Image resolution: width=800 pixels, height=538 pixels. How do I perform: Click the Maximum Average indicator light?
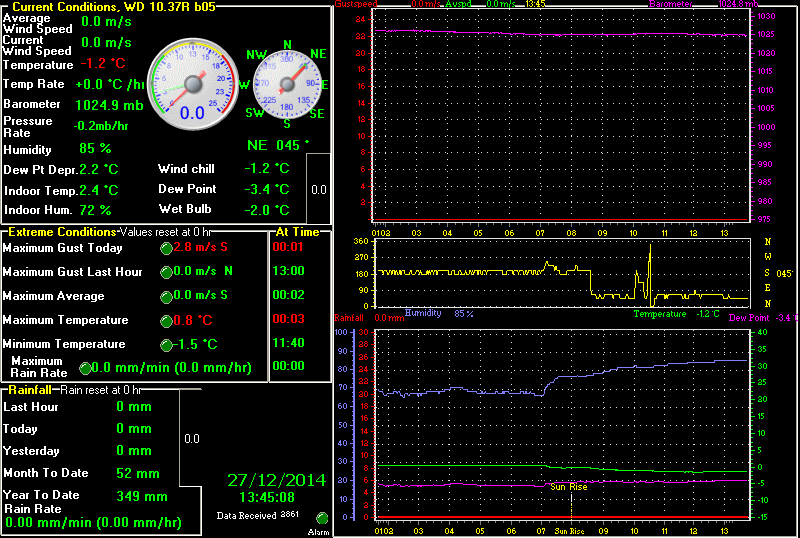tap(166, 296)
